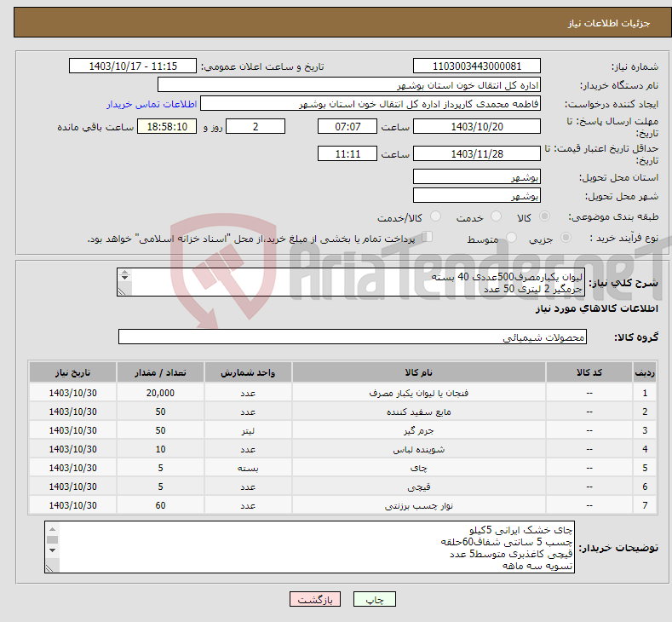Click item name مایع سفید کننده
This screenshot has height=622, width=672.
tap(419, 412)
